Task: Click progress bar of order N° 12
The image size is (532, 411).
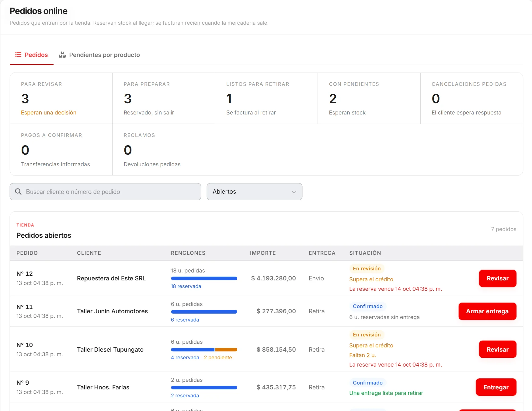Action: [204, 278]
